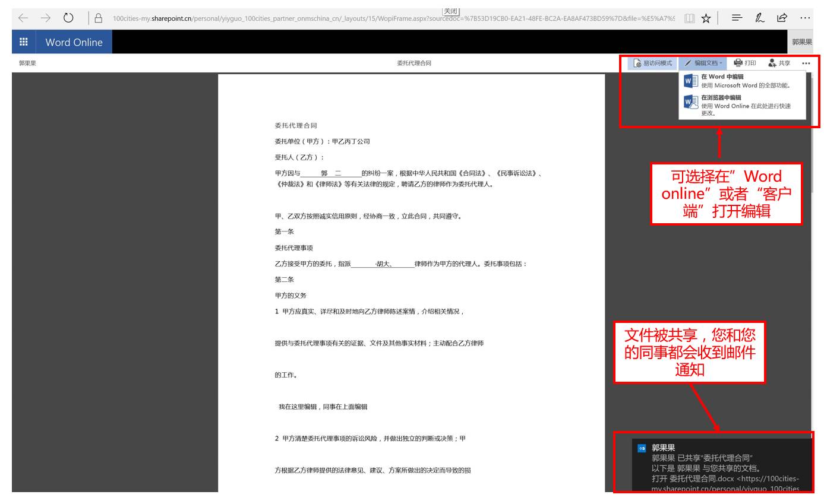Click the padlock site security icon
Screen dimensions: 824x504
99,18
